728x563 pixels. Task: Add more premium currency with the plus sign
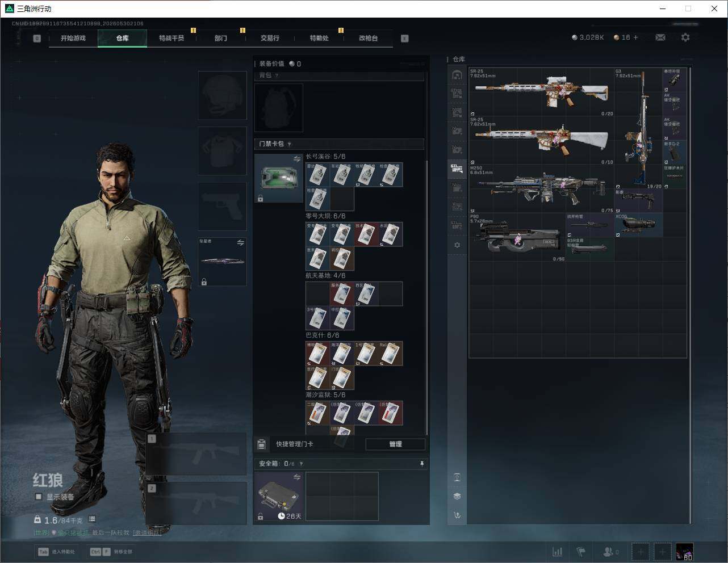(635, 37)
